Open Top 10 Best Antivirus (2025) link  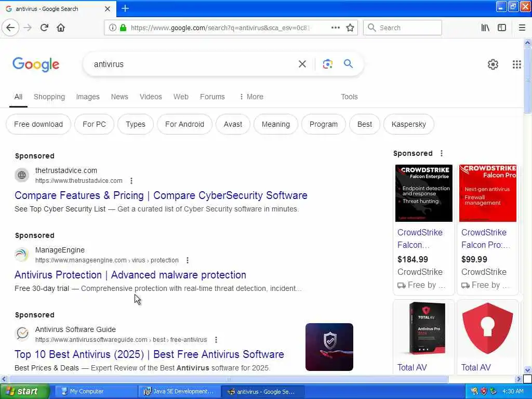point(149,354)
